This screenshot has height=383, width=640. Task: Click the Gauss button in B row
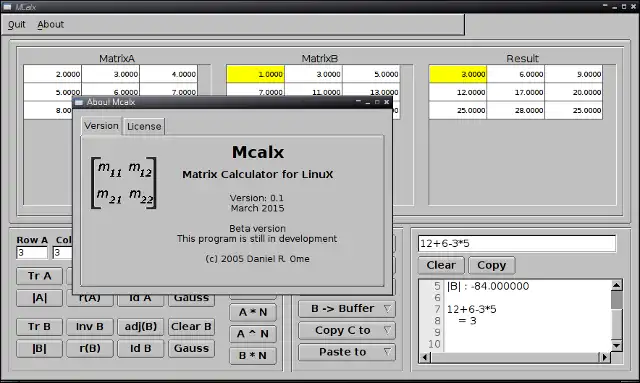[x=191, y=349]
